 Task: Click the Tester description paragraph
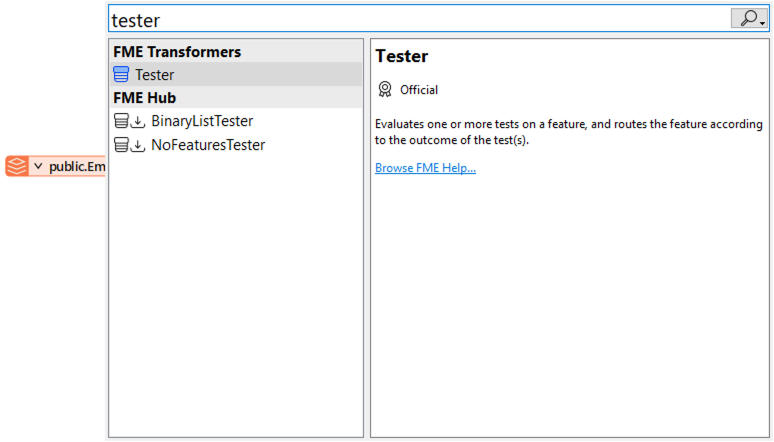[x=569, y=132]
